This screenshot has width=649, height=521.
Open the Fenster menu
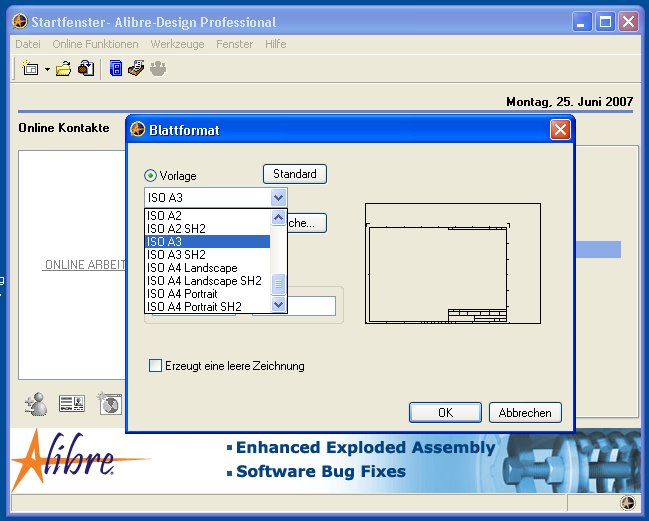(x=234, y=44)
